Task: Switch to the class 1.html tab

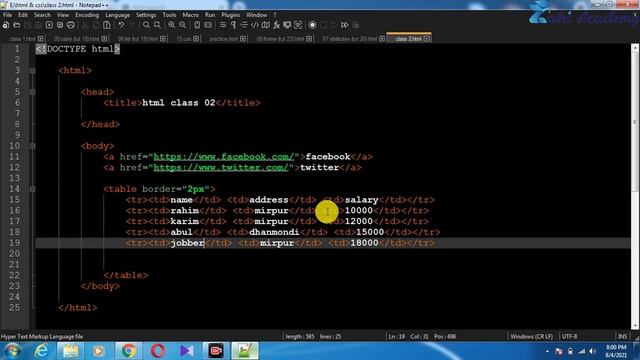Action: [x=23, y=39]
